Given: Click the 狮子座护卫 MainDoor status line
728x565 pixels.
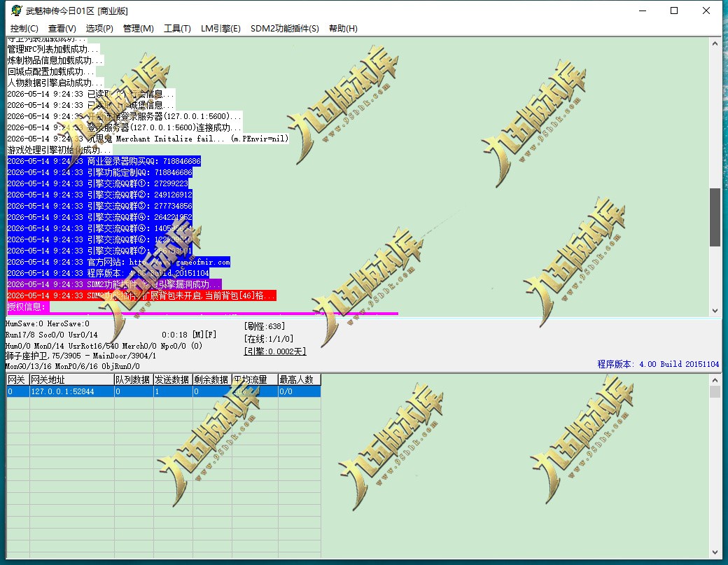Looking at the screenshot, I should (80, 356).
